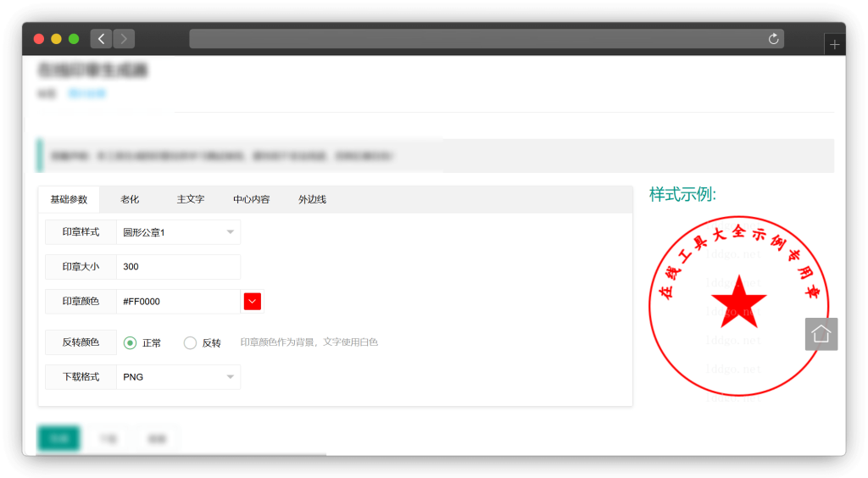Select the 反转 radio option
Screen dimensions: 868x478
click(x=190, y=343)
